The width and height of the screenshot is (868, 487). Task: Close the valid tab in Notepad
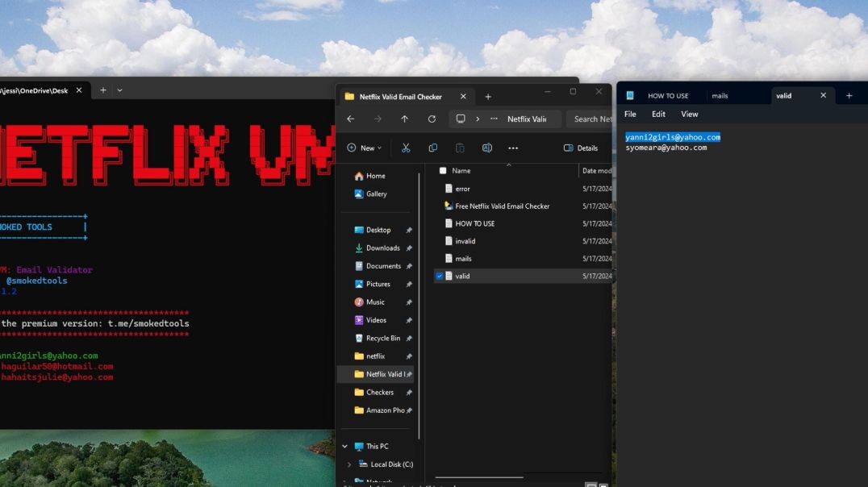coord(823,96)
